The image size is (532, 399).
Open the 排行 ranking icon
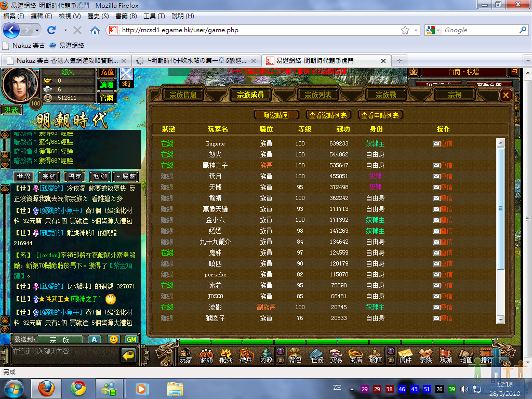coord(486,355)
